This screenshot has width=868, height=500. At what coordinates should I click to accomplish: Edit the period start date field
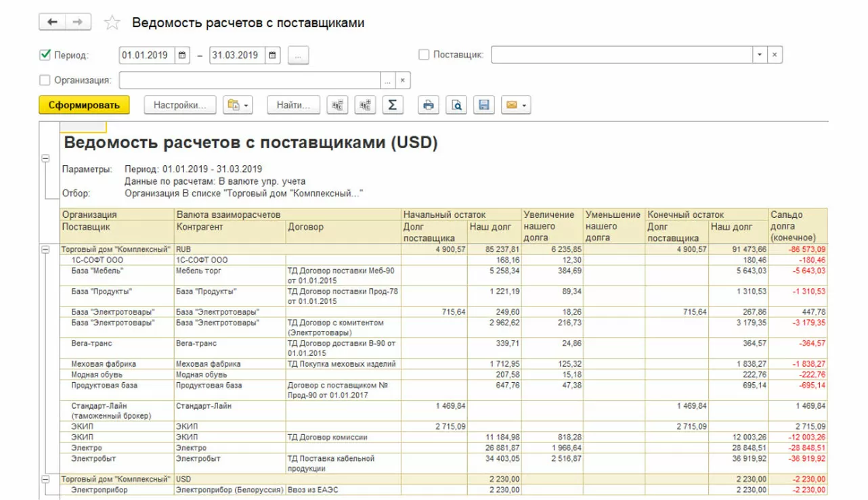coord(147,55)
